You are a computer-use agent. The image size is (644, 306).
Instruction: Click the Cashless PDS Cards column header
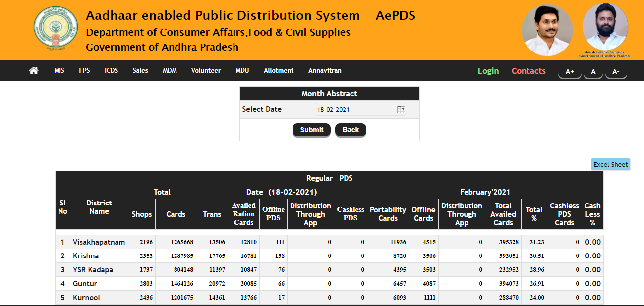coord(564,214)
